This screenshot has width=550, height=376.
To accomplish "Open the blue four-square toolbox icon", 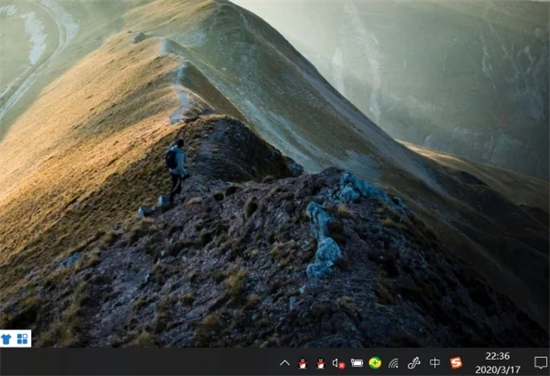I will 22,339.
